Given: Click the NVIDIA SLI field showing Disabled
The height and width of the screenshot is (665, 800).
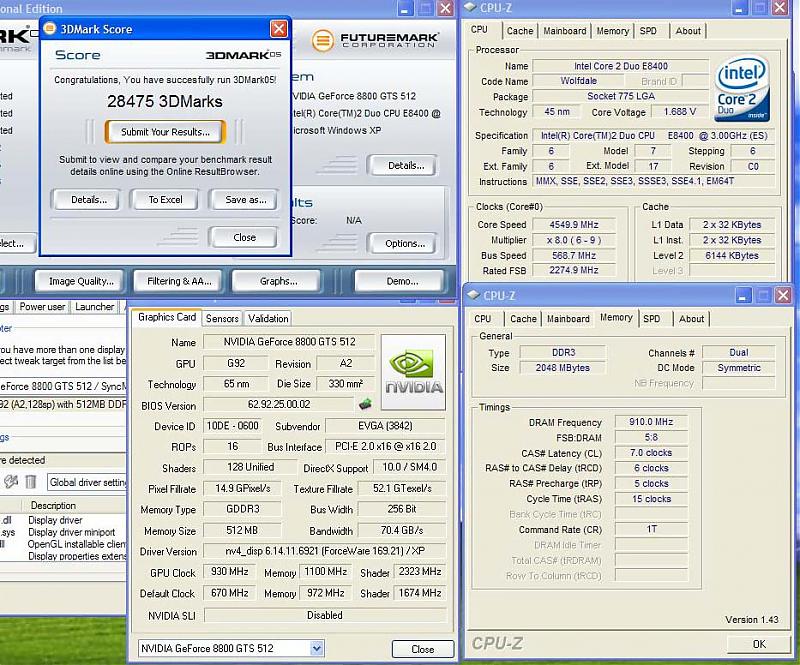Looking at the screenshot, I should click(x=324, y=615).
